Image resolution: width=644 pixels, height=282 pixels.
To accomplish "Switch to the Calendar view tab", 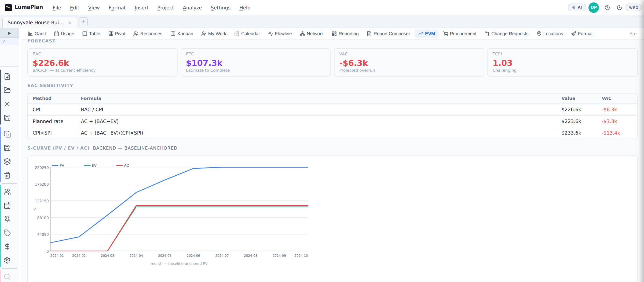I will click(x=247, y=34).
